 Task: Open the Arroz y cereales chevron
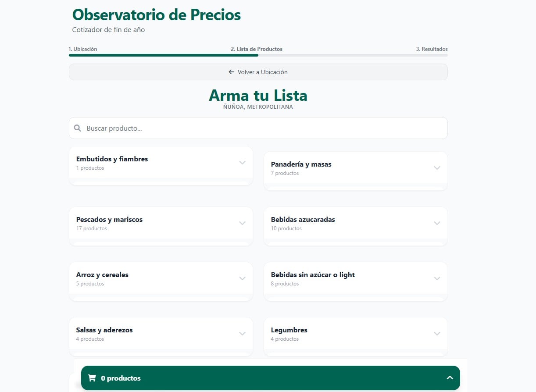click(x=242, y=278)
